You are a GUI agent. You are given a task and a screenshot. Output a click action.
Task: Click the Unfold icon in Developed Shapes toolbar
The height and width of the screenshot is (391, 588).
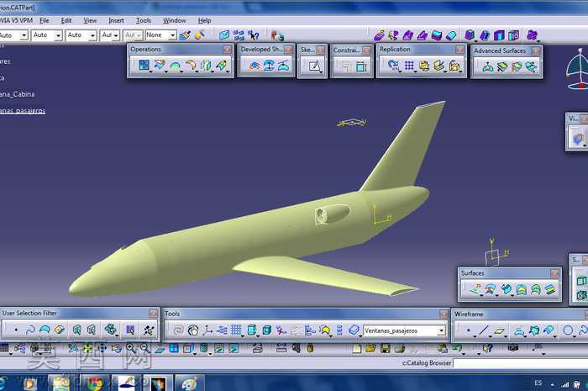click(x=255, y=66)
